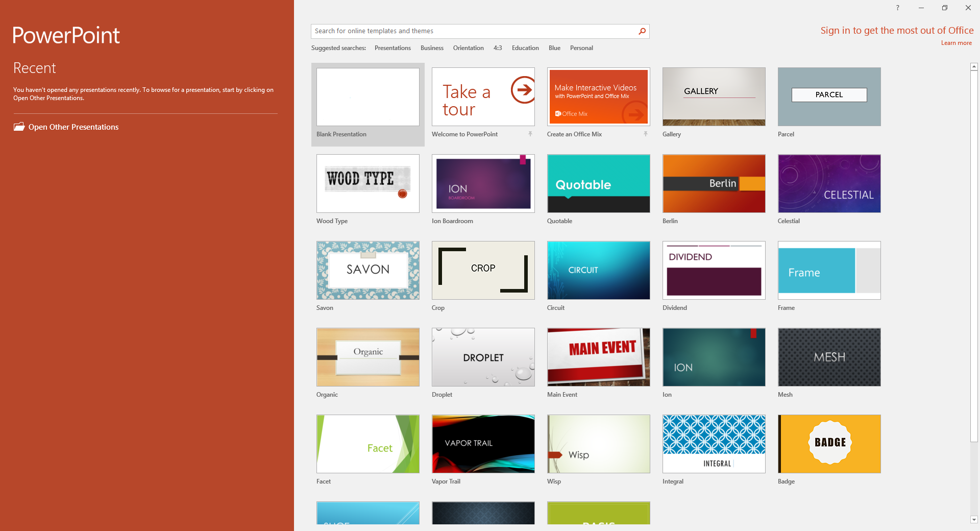The width and height of the screenshot is (980, 531).
Task: Click the scrollbar down arrow
Action: (974, 520)
